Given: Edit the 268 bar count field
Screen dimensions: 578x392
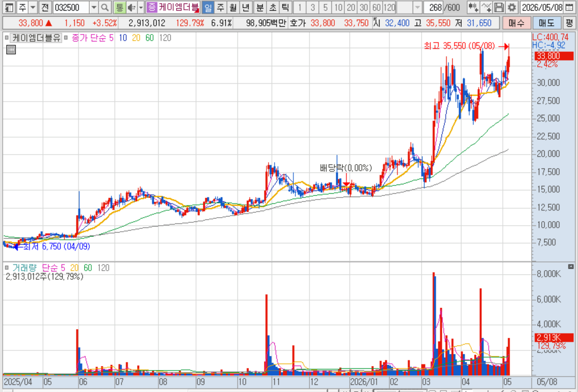Looking at the screenshot, I should [433, 7].
